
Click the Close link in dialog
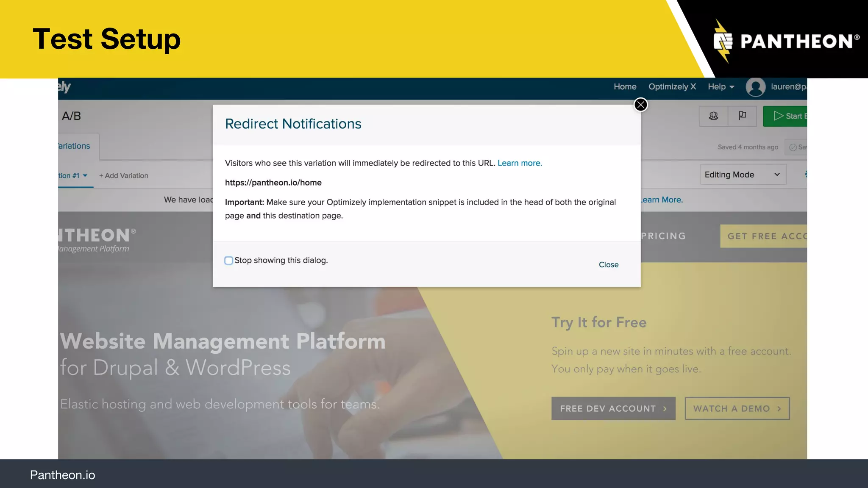click(608, 265)
